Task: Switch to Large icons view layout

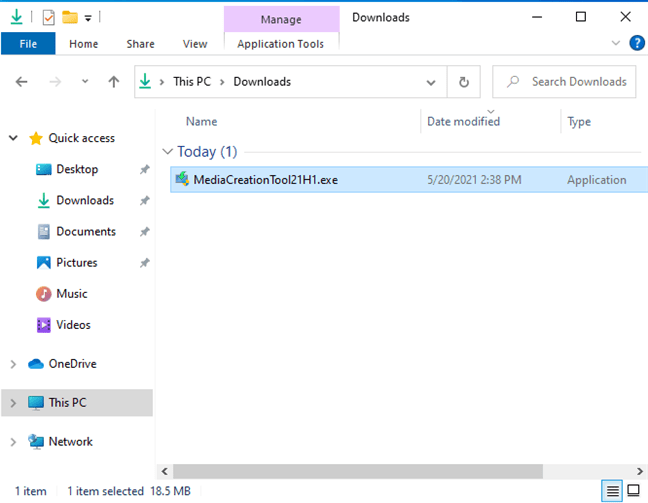Action: [x=633, y=491]
